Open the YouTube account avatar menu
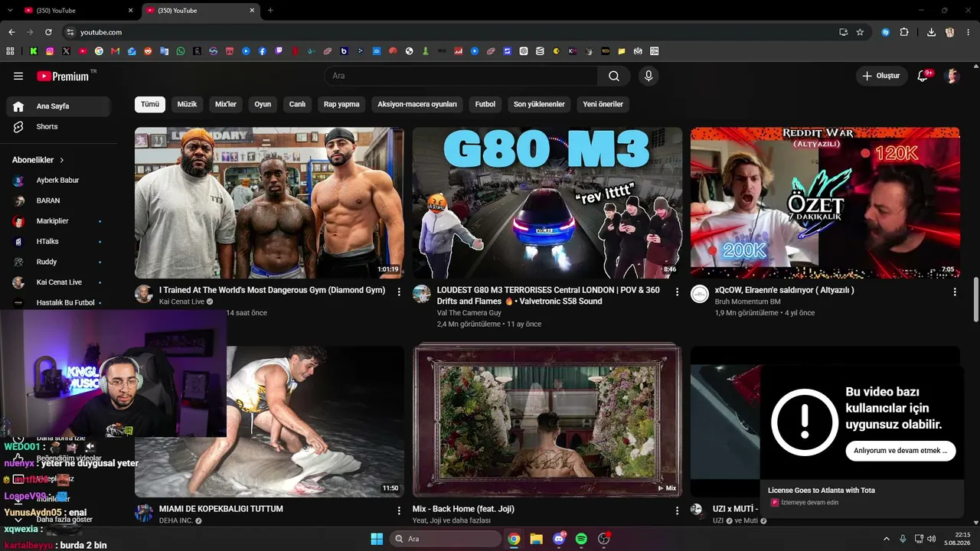The height and width of the screenshot is (551, 980). [x=952, y=76]
